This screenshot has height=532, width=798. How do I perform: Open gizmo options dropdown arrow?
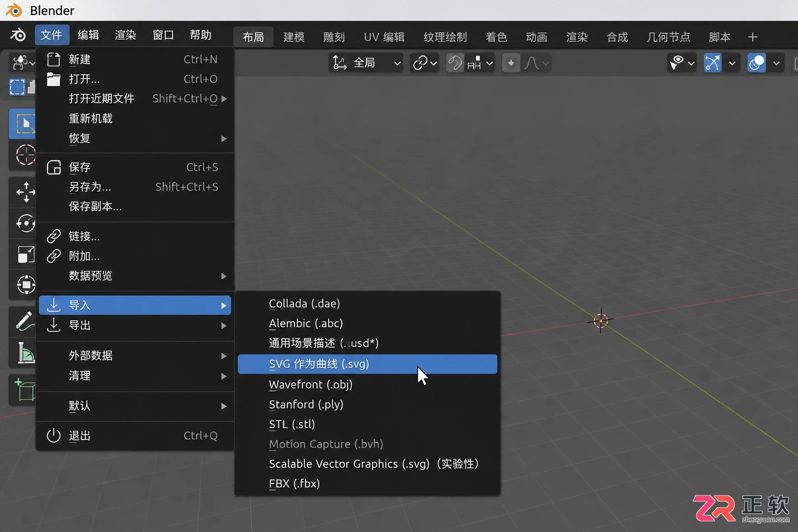tap(732, 63)
